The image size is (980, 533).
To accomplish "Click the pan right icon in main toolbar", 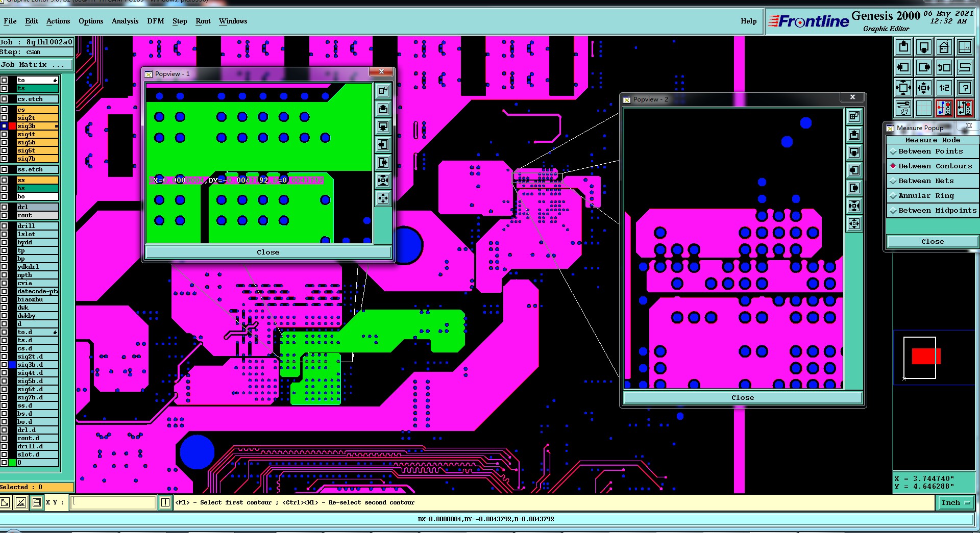I will (x=923, y=67).
